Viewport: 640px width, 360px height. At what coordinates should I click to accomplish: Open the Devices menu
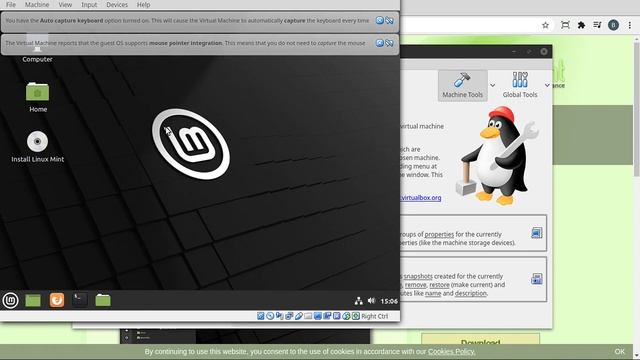pyautogui.click(x=117, y=5)
